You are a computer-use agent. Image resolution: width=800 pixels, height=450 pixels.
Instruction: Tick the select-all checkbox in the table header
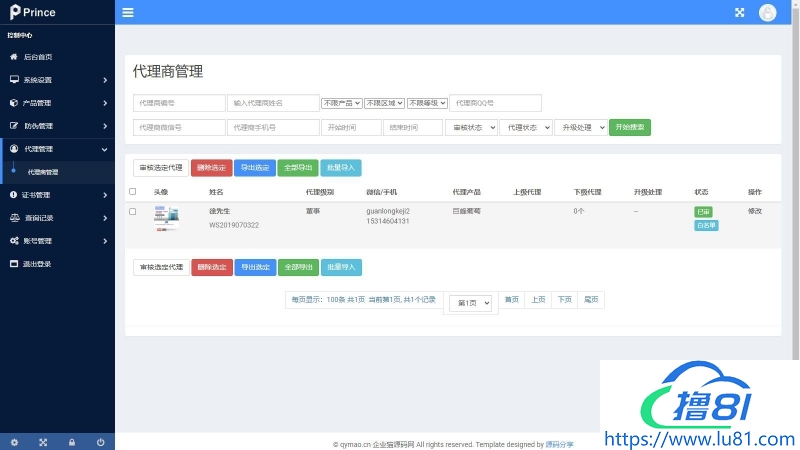[x=133, y=191]
